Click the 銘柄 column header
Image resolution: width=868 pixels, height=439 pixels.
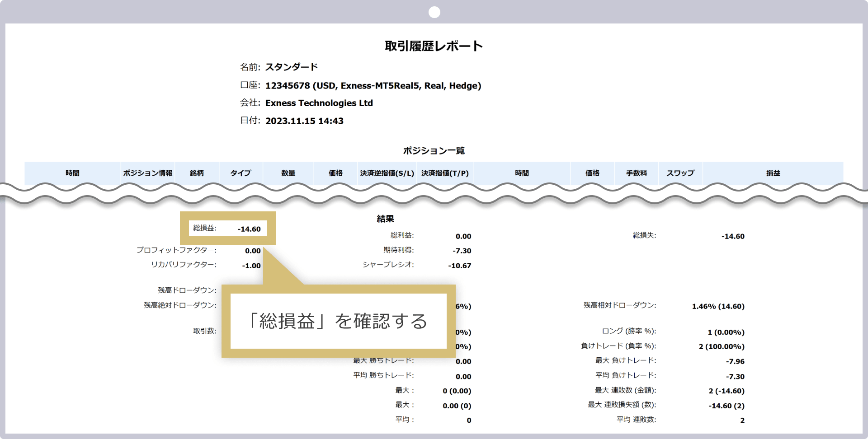pos(197,173)
